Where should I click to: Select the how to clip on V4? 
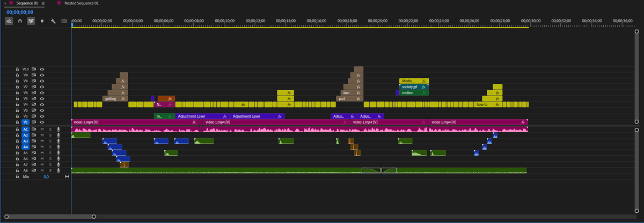[488, 104]
